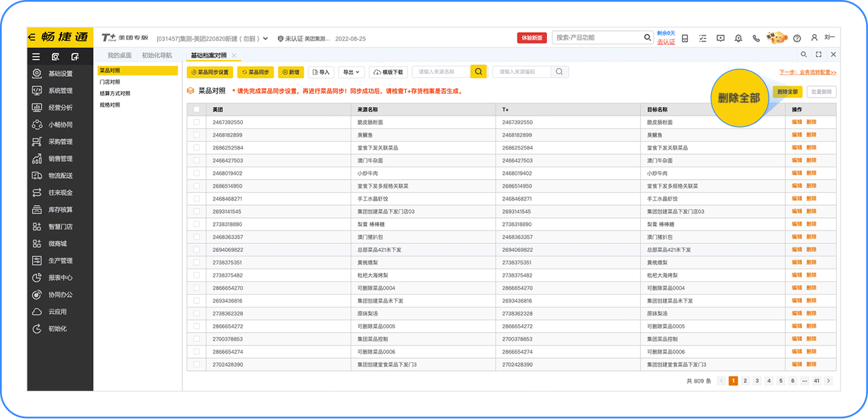Image resolution: width=868 pixels, height=419 pixels.
Task: Toggle the select-all checkbox in table header
Action: [196, 110]
